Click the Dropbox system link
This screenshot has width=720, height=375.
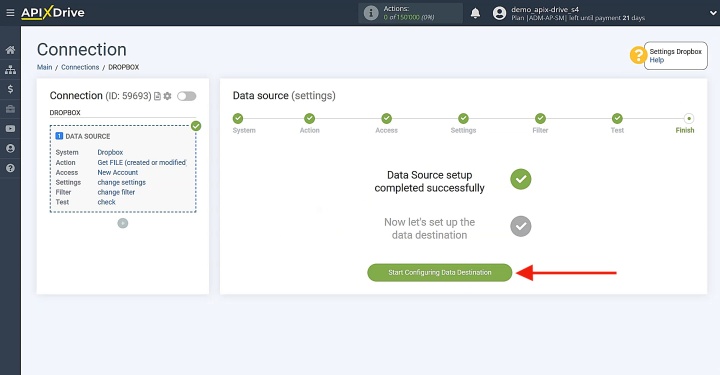[110, 152]
